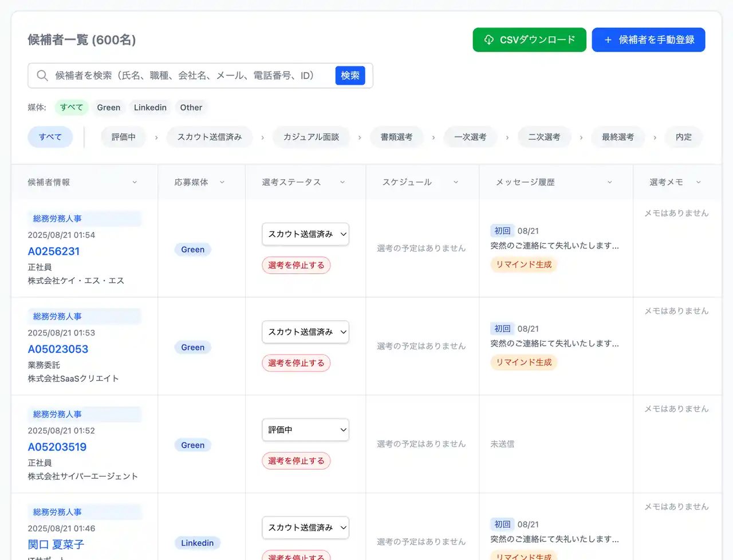Toggle the Linkedin media filter chip
Viewport: 733px width, 560px height.
150,108
